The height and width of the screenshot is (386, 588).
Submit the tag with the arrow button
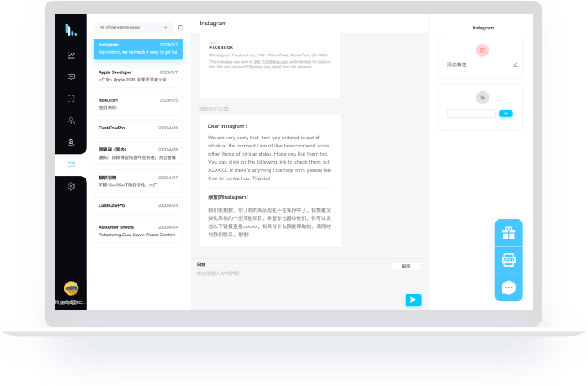(506, 113)
